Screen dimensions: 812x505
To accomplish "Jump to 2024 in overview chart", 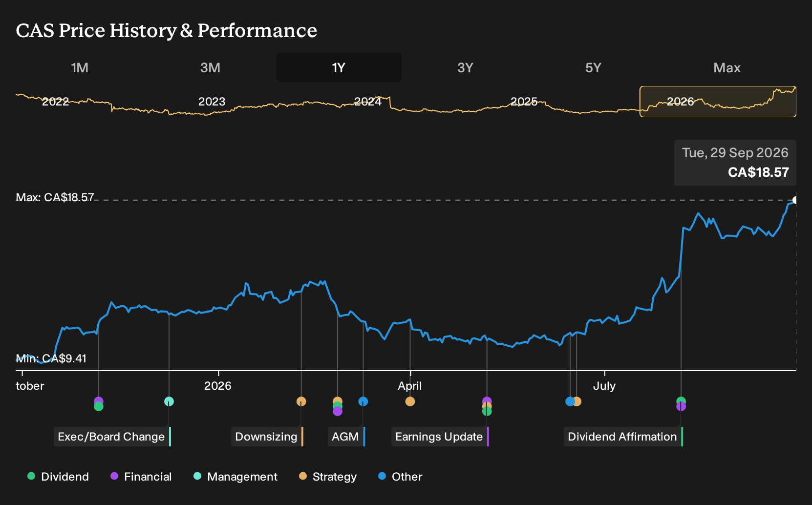I will point(368,102).
